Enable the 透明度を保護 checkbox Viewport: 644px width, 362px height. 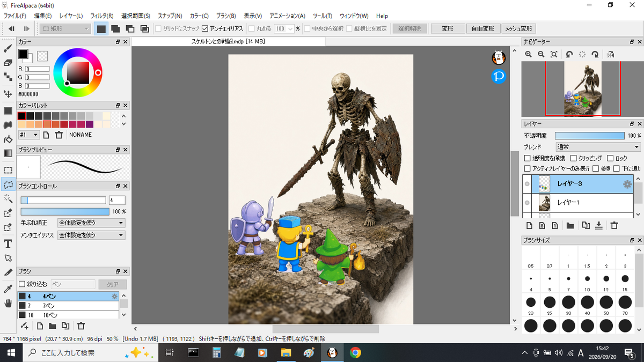[x=527, y=158]
